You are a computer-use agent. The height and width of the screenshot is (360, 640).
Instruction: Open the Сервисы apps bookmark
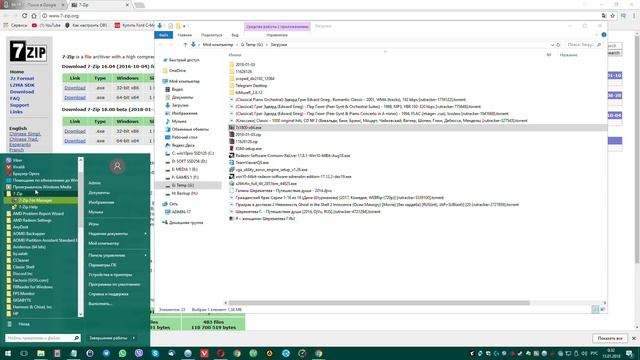coord(16,25)
